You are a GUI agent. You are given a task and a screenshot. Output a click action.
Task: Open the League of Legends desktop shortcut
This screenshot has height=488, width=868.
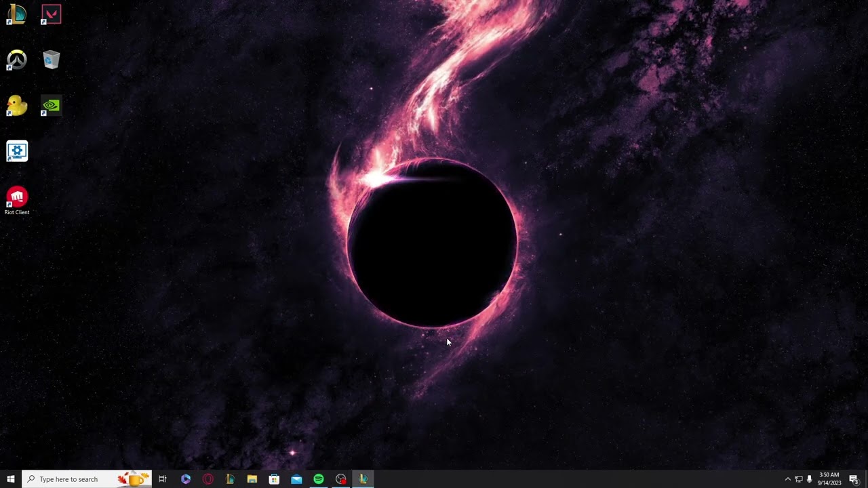(17, 14)
